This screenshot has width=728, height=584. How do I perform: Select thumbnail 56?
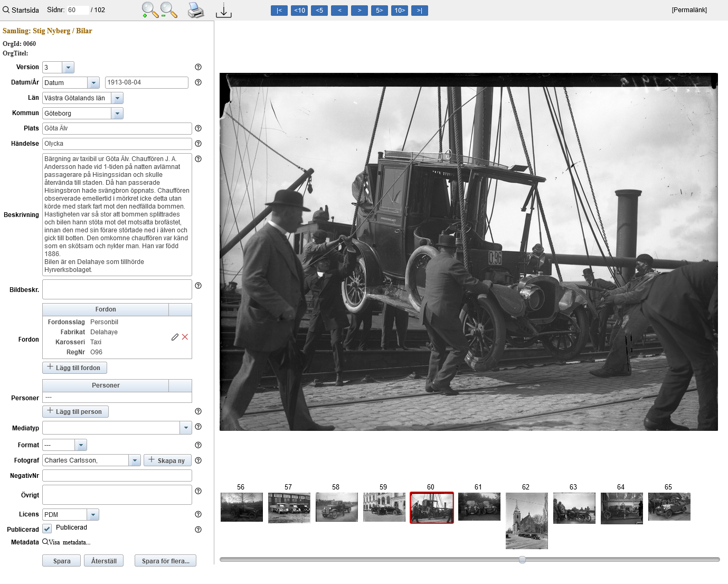pos(242,507)
